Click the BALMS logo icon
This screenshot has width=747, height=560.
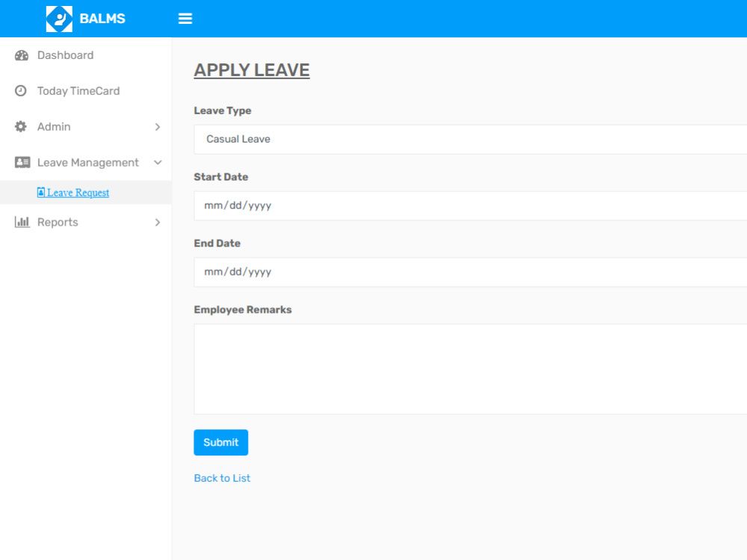(x=59, y=19)
